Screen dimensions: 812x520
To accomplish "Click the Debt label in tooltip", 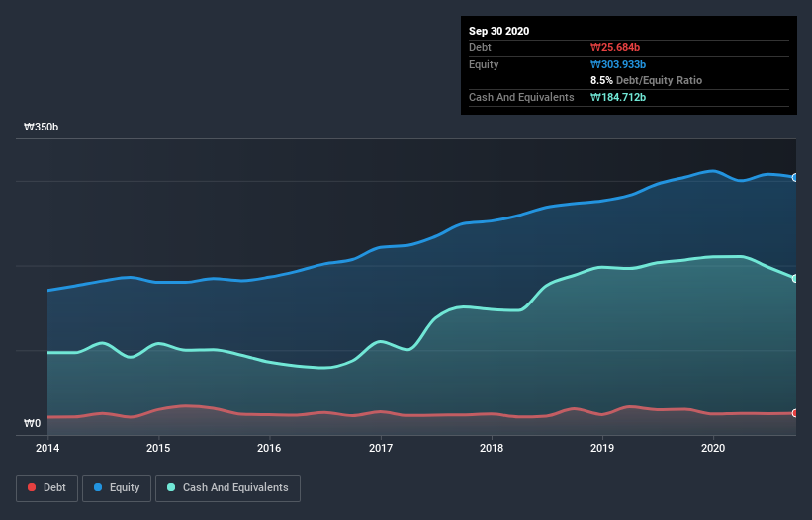I will tap(480, 47).
